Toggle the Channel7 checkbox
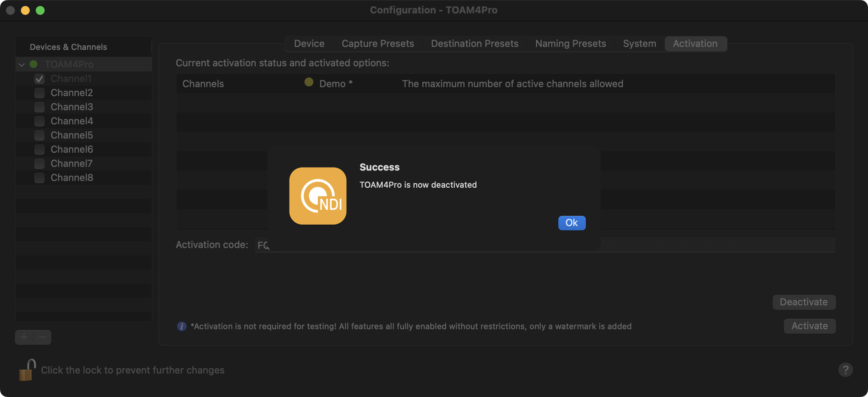This screenshot has width=868, height=397. [x=39, y=164]
